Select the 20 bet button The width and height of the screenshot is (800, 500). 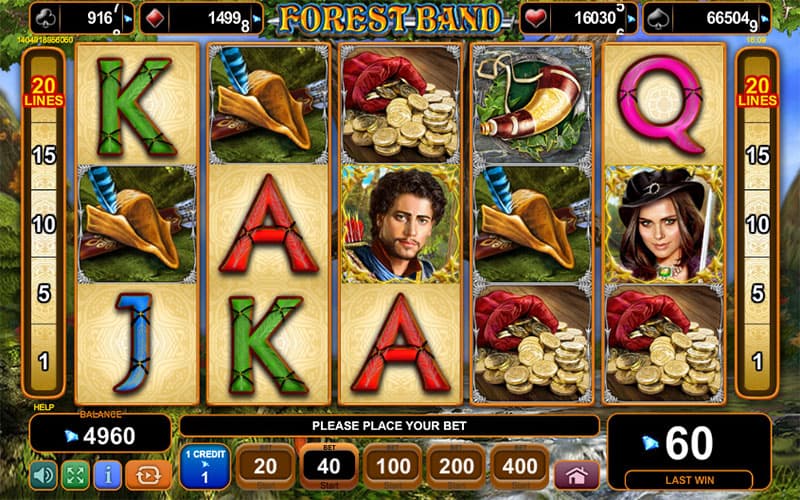265,466
